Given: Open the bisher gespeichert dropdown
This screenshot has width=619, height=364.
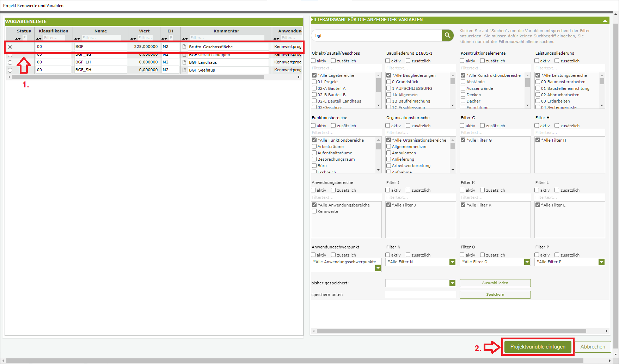Looking at the screenshot, I should 452,283.
